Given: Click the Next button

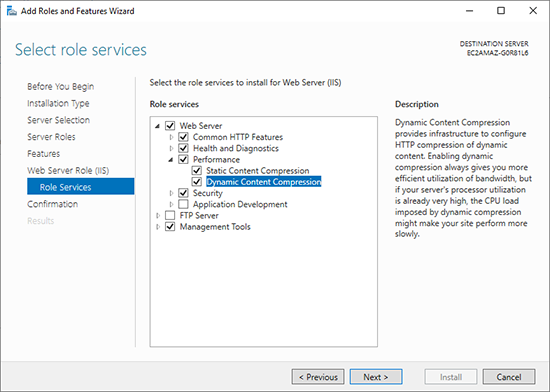Looking at the screenshot, I should point(376,377).
